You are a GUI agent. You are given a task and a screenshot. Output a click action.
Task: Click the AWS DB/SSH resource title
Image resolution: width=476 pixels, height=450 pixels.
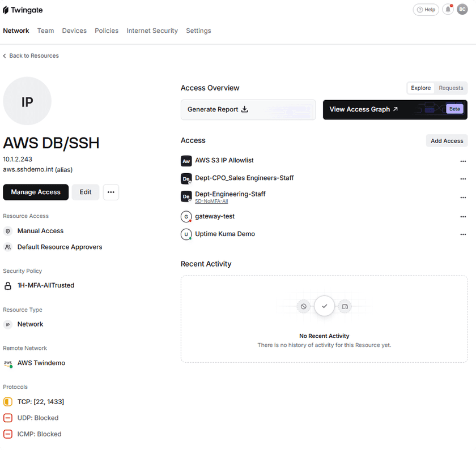[52, 143]
